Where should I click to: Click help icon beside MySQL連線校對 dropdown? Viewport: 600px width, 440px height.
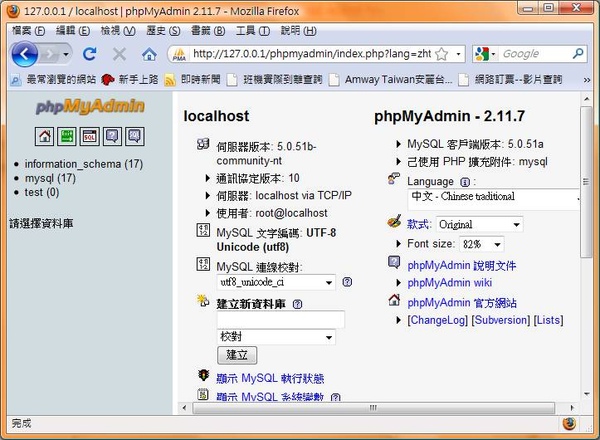click(x=347, y=282)
